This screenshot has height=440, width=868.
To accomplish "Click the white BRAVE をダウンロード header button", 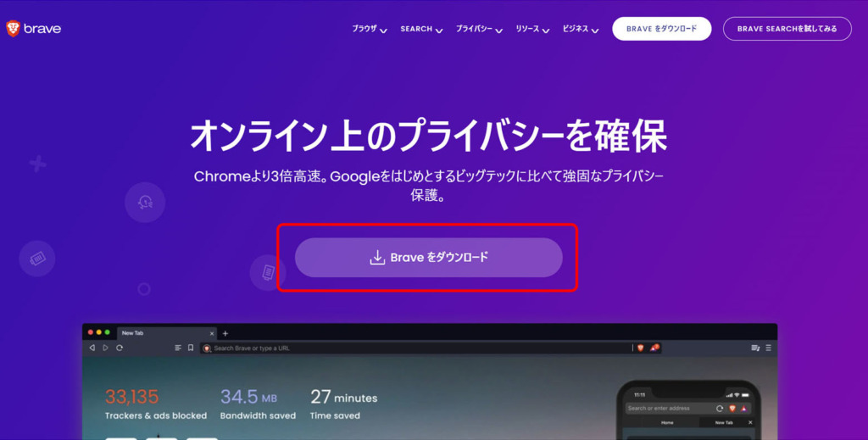I will point(661,29).
